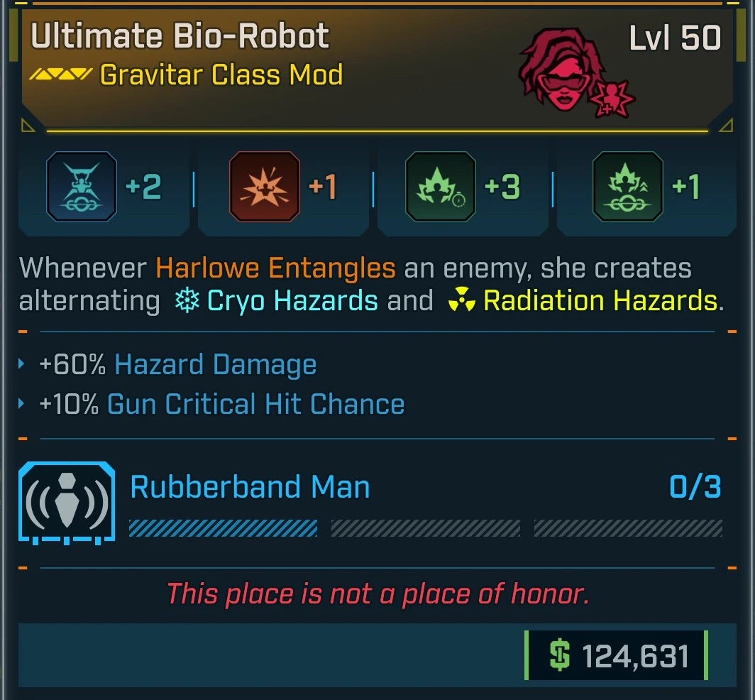Click the Harlowe Entangles highlighted text

pos(275,268)
